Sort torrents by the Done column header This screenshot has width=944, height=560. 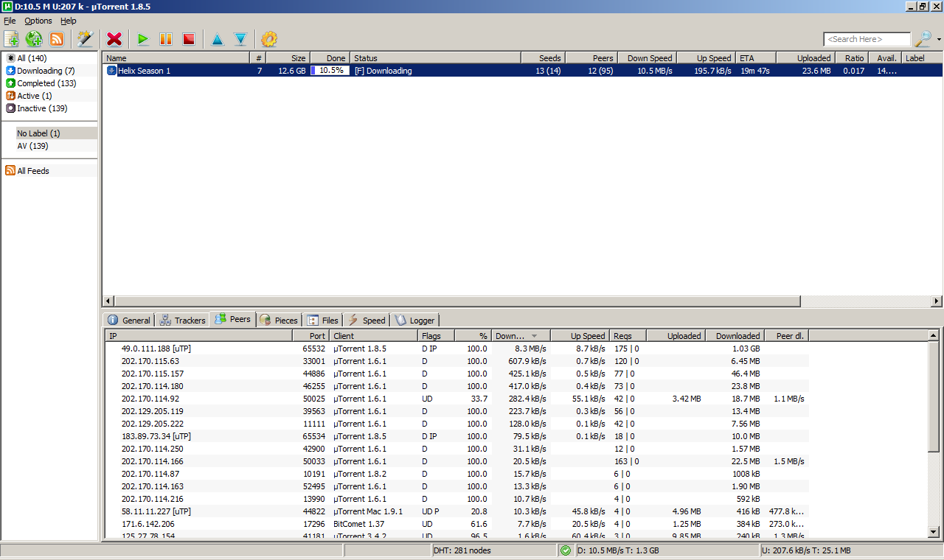(x=329, y=58)
